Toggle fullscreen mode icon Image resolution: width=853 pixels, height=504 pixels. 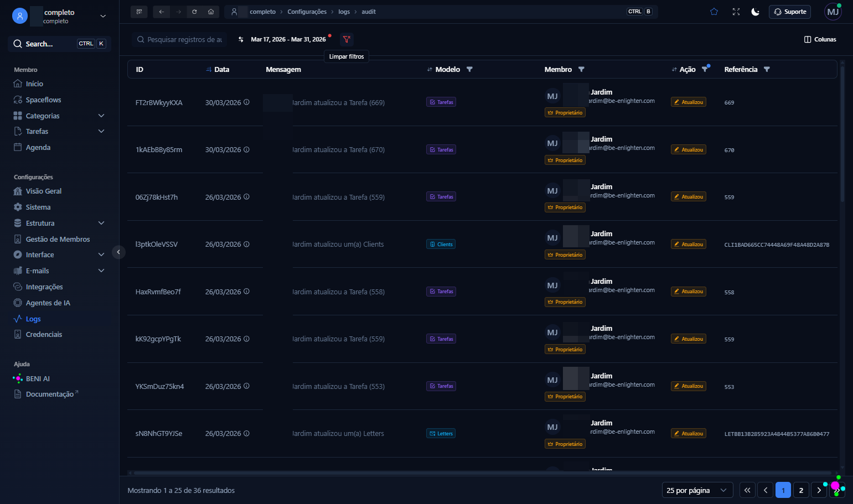coord(736,12)
